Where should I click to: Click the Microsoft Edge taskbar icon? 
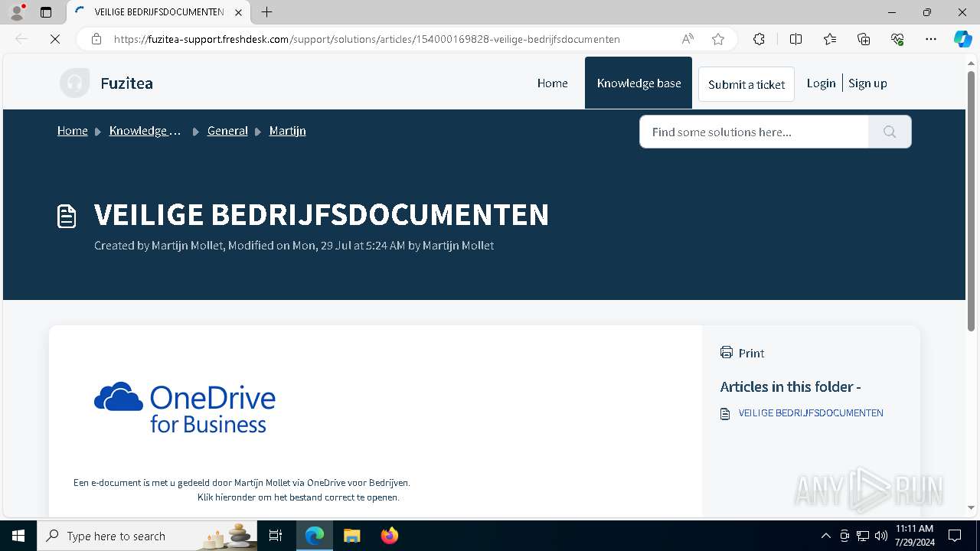(x=315, y=536)
